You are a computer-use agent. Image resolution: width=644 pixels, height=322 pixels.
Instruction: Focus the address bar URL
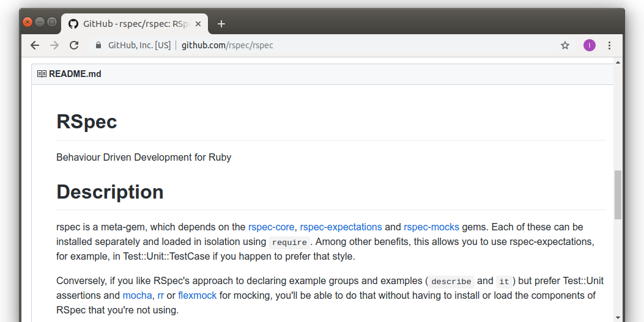(227, 45)
